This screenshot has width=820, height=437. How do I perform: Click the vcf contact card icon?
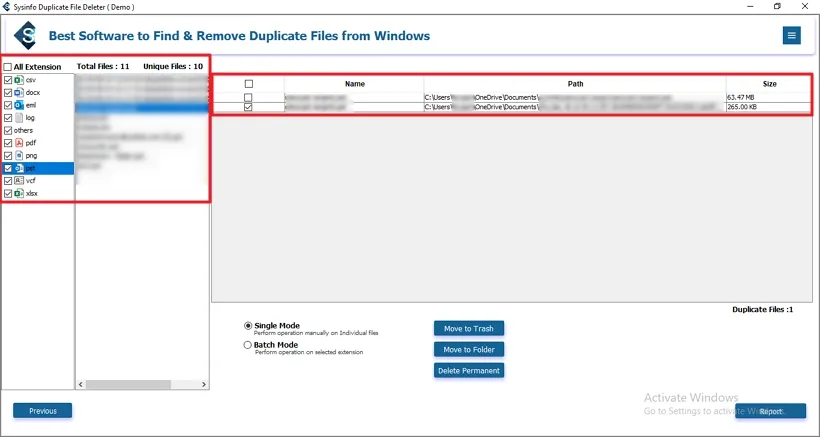pyautogui.click(x=19, y=181)
